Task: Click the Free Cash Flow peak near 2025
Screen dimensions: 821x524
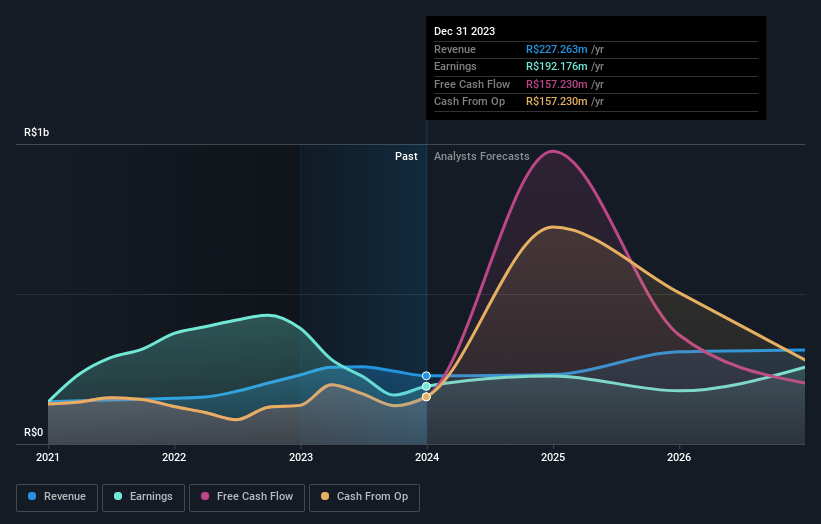Action: [553, 151]
